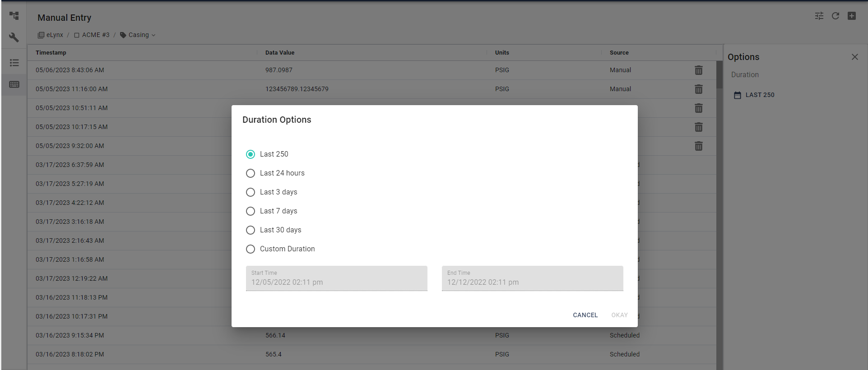This screenshot has height=370, width=868.
Task: Click the End Time field
Action: coord(533,278)
